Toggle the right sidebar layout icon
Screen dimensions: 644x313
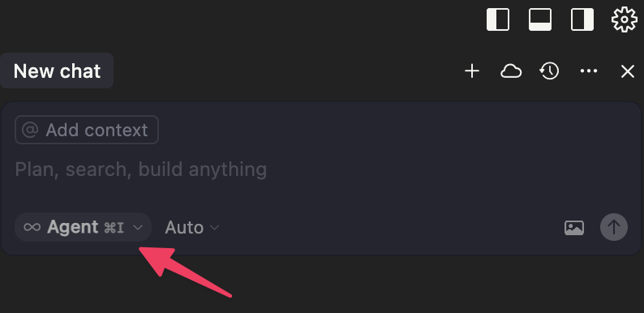(x=582, y=19)
